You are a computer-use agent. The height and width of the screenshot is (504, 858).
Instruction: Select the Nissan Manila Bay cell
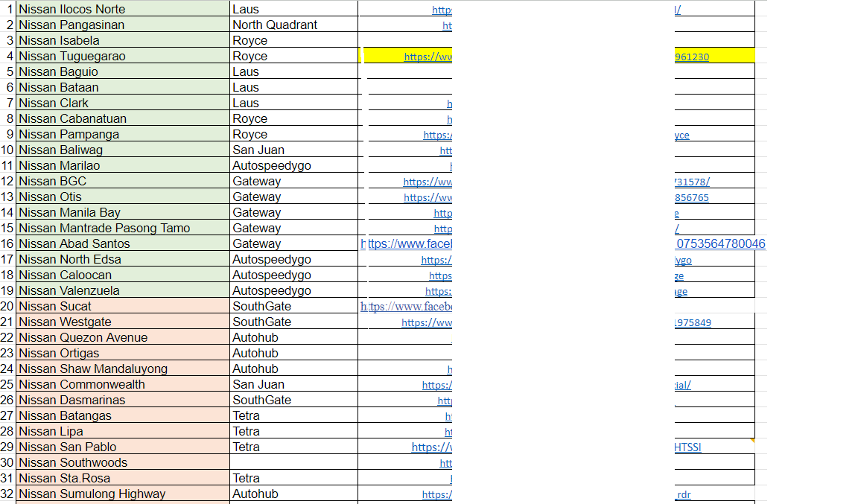pyautogui.click(x=123, y=212)
